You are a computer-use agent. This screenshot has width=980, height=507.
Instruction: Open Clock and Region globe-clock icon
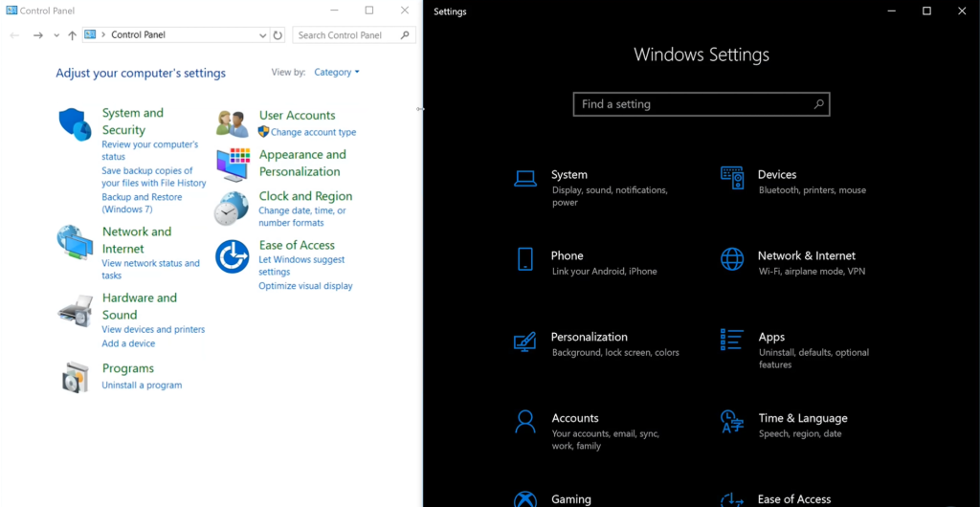coord(232,209)
